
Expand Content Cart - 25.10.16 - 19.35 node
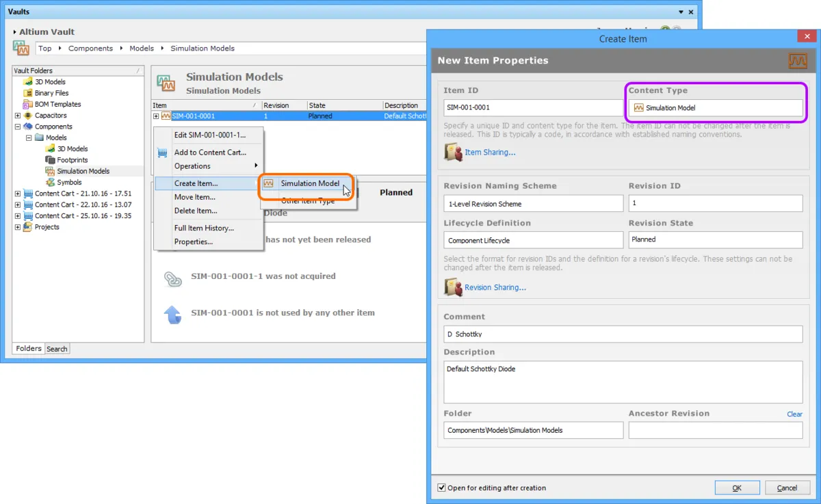click(18, 215)
